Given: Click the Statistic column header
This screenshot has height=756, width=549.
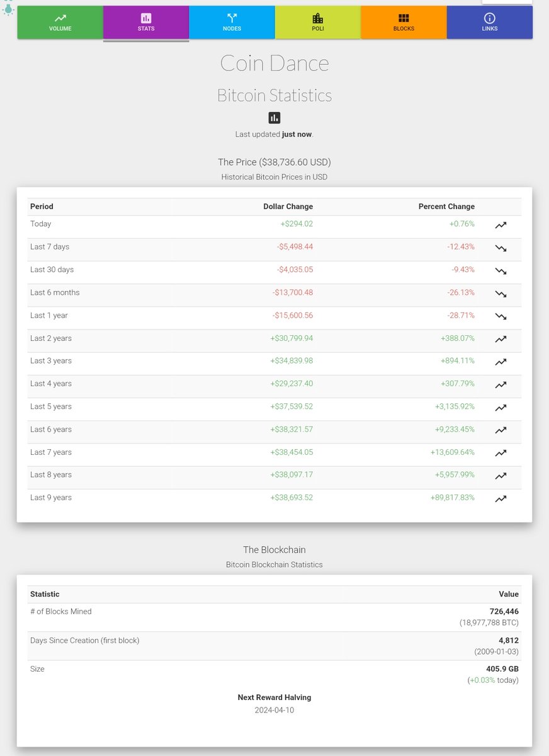Looking at the screenshot, I should point(45,594).
